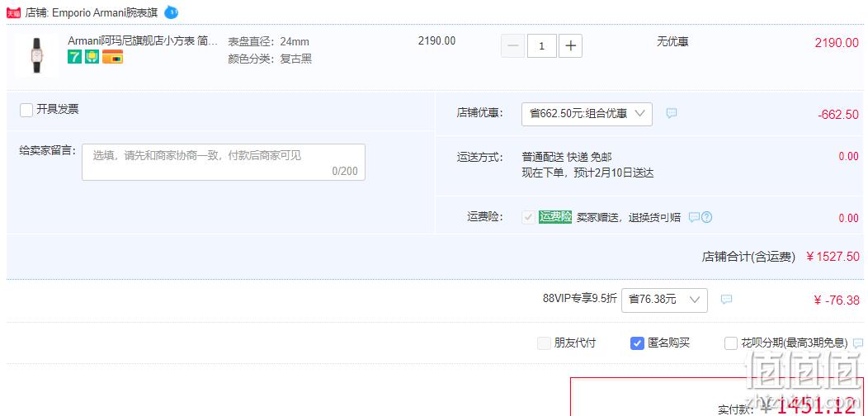Click the green shield guarantee badge

point(92,56)
